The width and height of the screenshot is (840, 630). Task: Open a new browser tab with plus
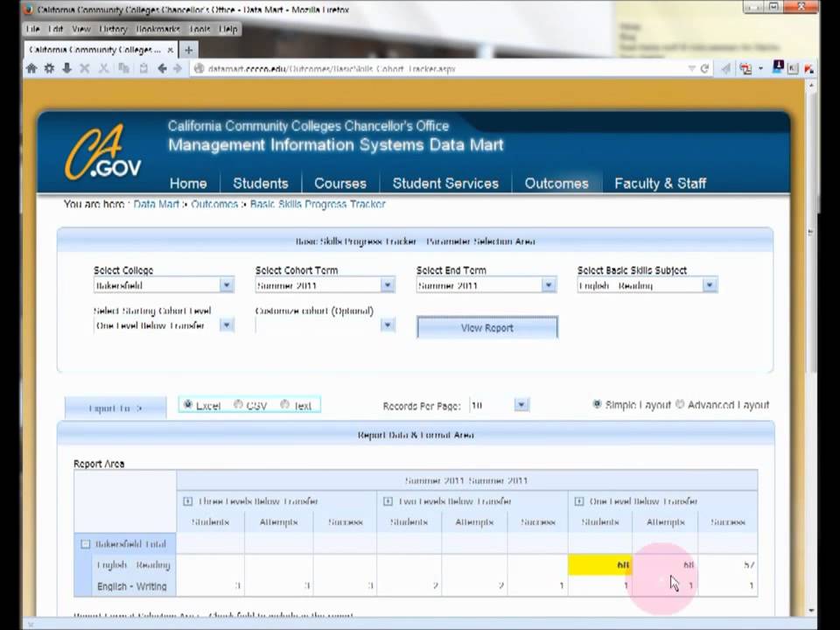(x=189, y=50)
